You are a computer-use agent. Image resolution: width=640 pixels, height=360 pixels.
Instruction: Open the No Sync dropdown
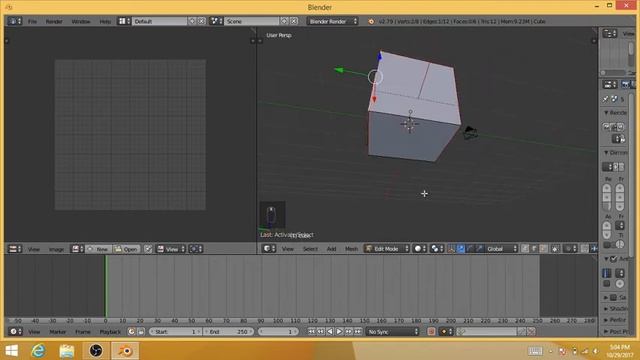coord(393,332)
